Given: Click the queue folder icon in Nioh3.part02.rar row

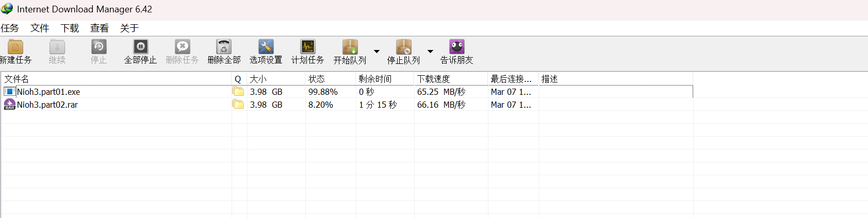Looking at the screenshot, I should [x=238, y=104].
